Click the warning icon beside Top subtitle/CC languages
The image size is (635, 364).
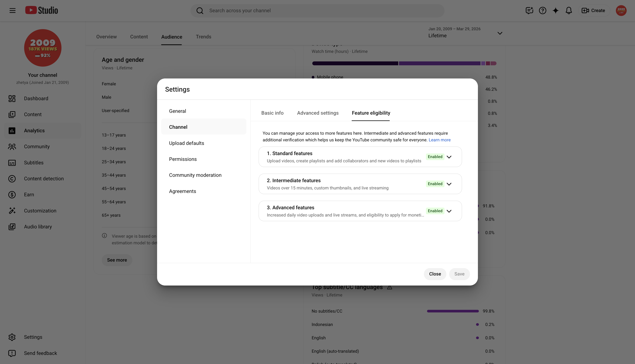pyautogui.click(x=390, y=287)
